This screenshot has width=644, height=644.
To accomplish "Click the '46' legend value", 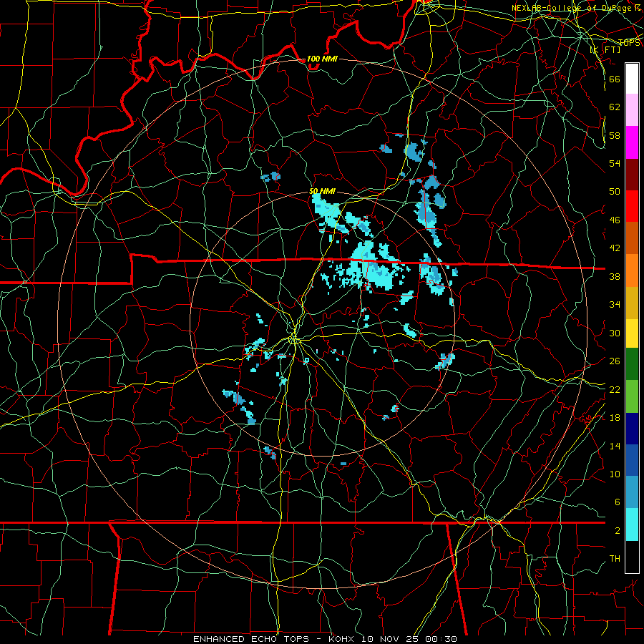I will [x=615, y=220].
